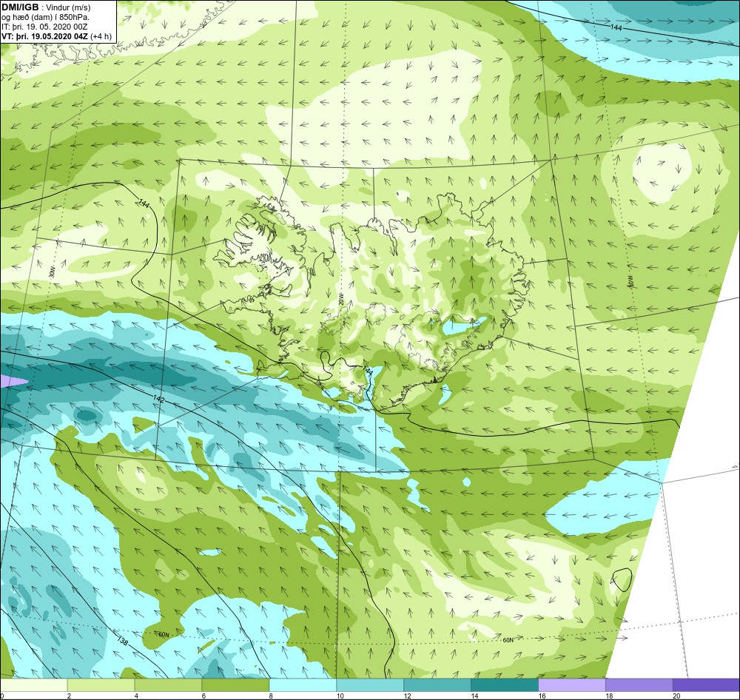740x700 pixels.
Task: Click the 10–12 m/s cyan legend swatch
Action: (370, 684)
